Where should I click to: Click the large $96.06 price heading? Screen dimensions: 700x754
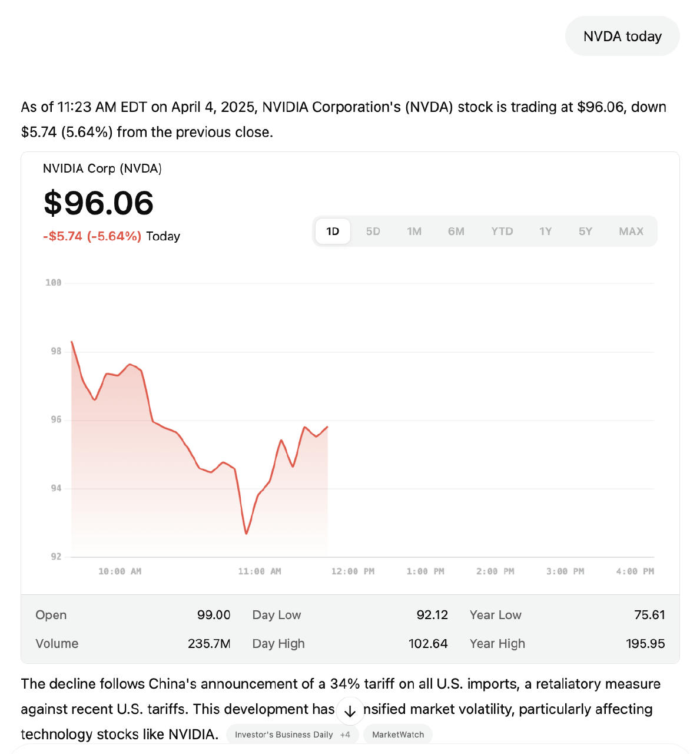click(x=98, y=203)
